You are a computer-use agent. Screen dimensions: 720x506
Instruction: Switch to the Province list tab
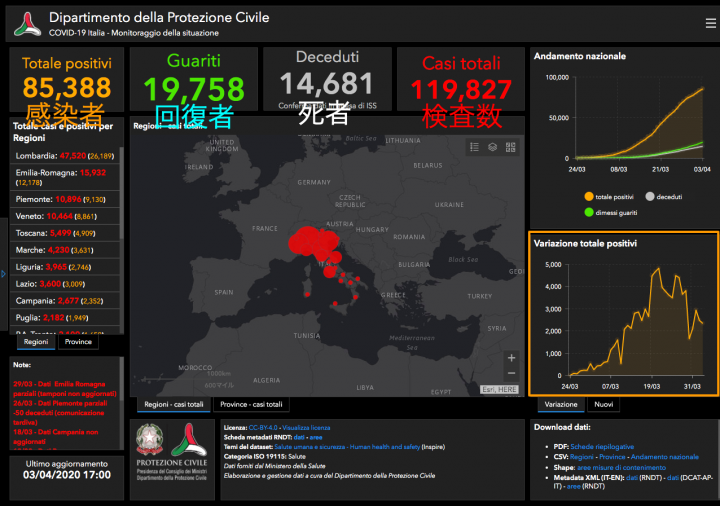[77, 342]
